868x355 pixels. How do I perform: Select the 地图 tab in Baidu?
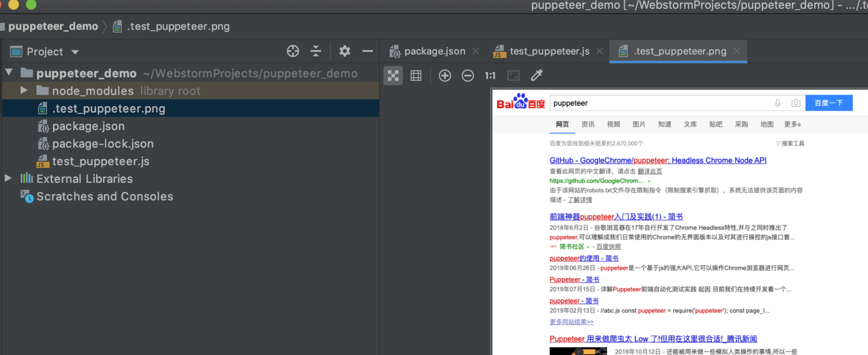[767, 124]
